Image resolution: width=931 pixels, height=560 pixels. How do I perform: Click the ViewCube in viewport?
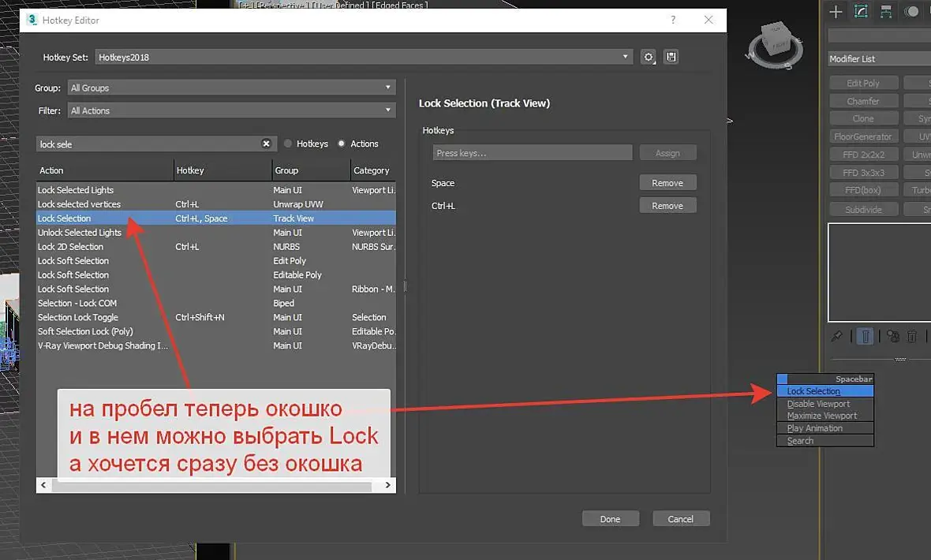(x=774, y=44)
